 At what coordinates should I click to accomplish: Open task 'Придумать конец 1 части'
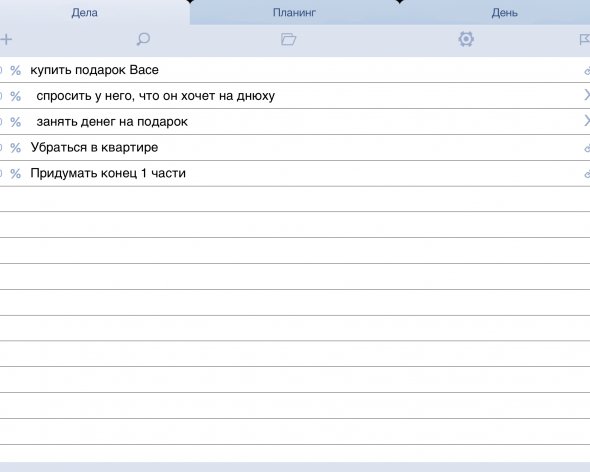point(108,173)
